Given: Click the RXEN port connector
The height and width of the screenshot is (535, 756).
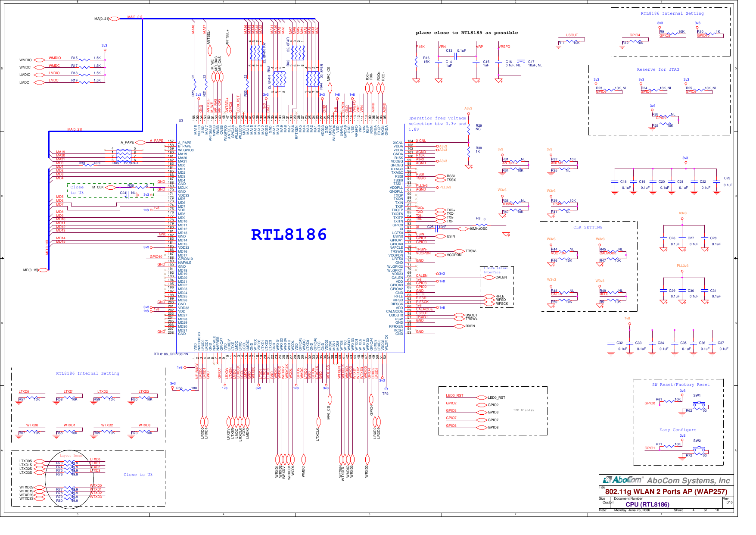Looking at the screenshot, I should pyautogui.click(x=460, y=326).
